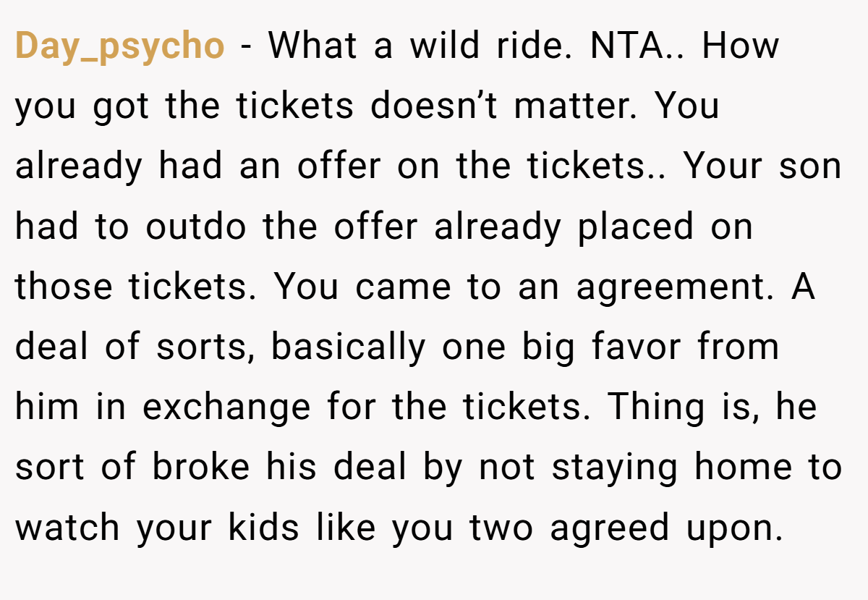Click the word 'basically' in the comment
Image resolution: width=868 pixels, height=600 pixels.
[x=349, y=349]
